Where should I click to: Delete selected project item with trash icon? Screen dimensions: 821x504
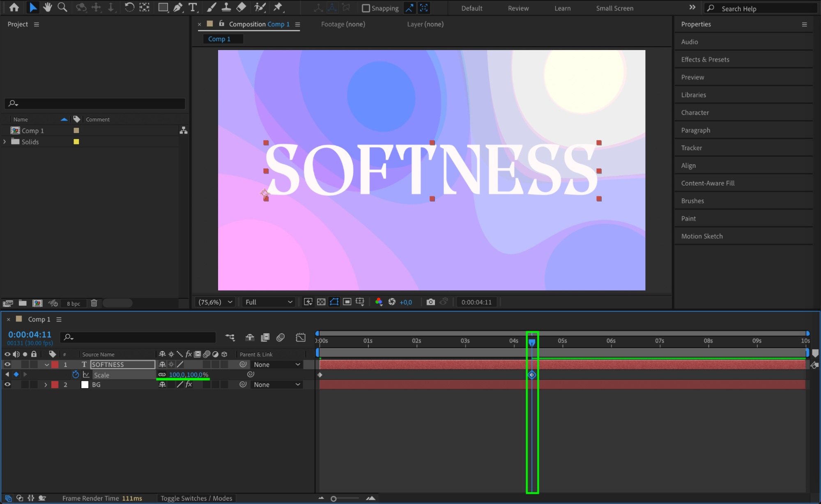click(x=94, y=303)
